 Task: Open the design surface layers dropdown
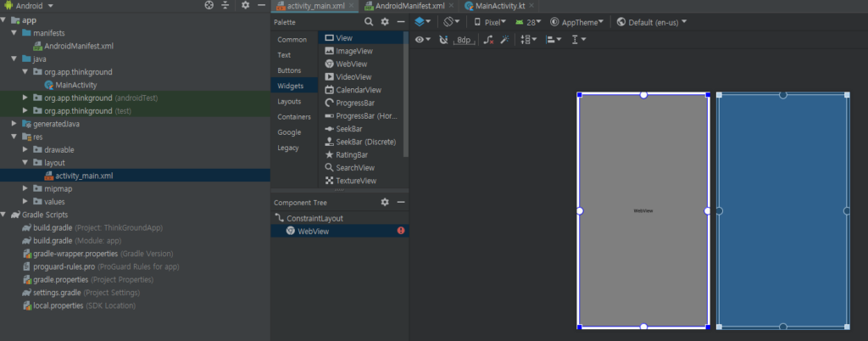tap(423, 22)
